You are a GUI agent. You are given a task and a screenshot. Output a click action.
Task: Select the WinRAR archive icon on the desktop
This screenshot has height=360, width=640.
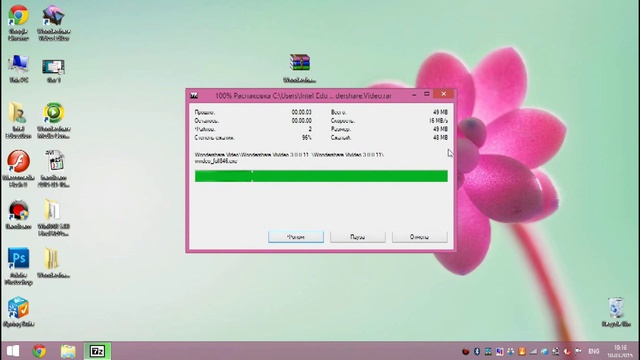[300, 68]
